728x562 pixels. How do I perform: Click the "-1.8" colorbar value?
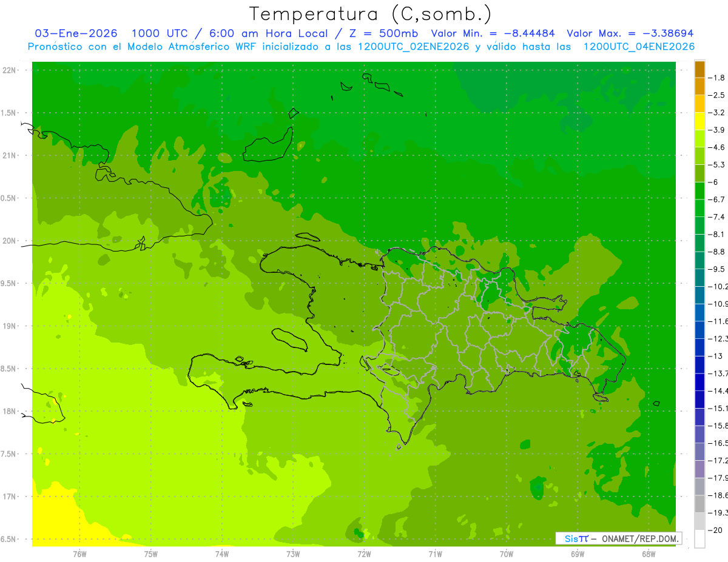click(x=717, y=78)
